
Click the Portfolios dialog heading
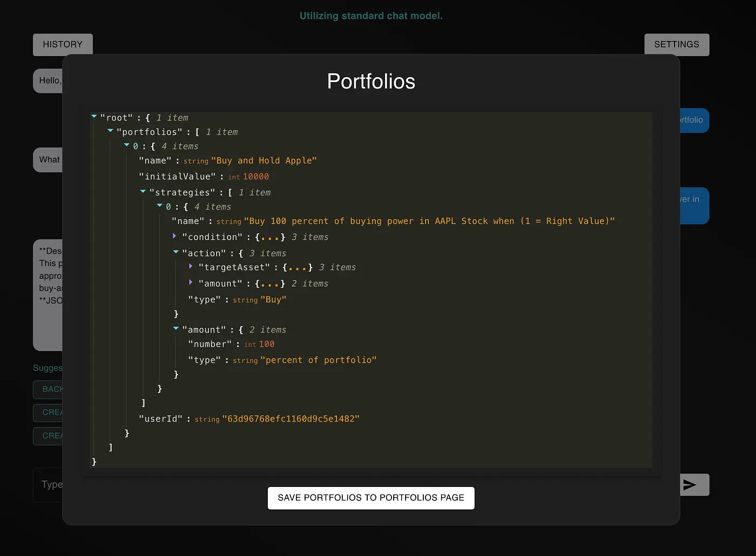(x=371, y=82)
